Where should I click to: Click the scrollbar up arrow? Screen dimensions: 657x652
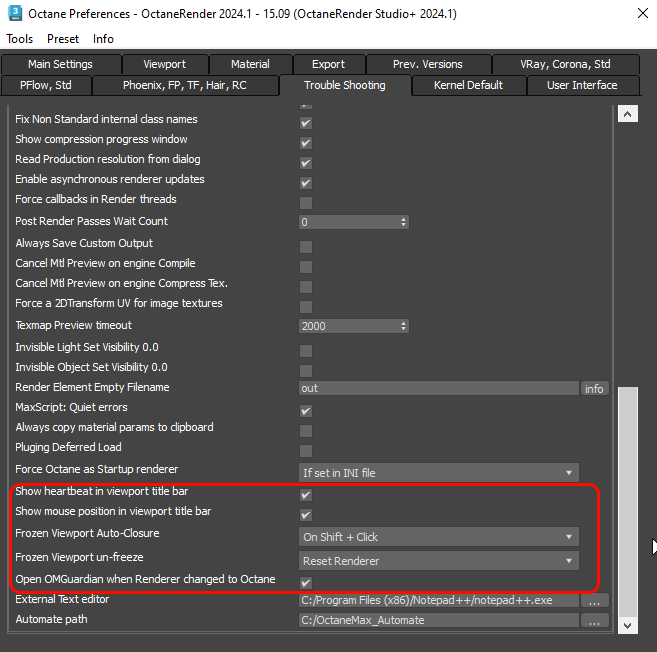[x=627, y=115]
